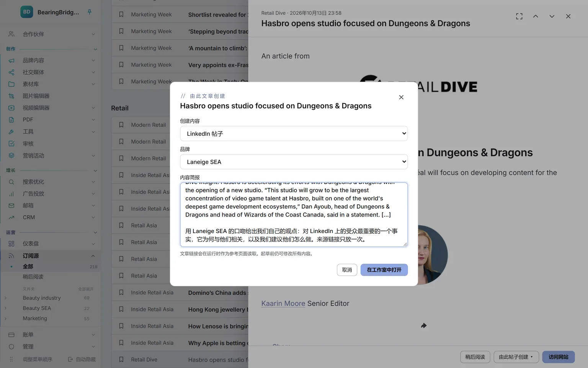Click 取消 to cancel the dialog
The height and width of the screenshot is (368, 588).
tap(347, 270)
